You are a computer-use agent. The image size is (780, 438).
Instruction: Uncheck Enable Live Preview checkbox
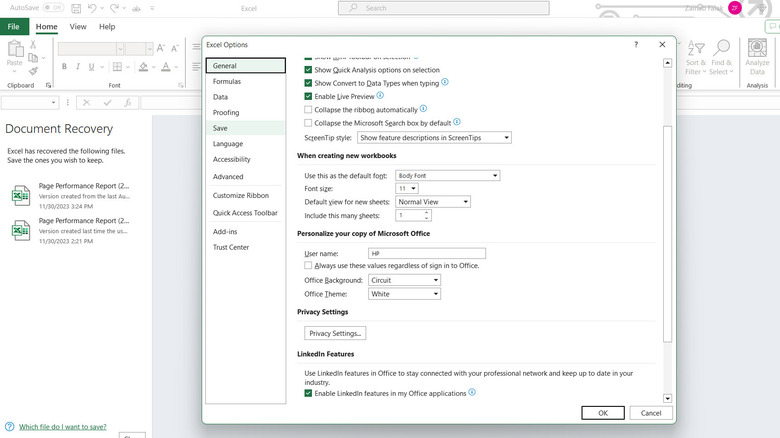[x=308, y=96]
